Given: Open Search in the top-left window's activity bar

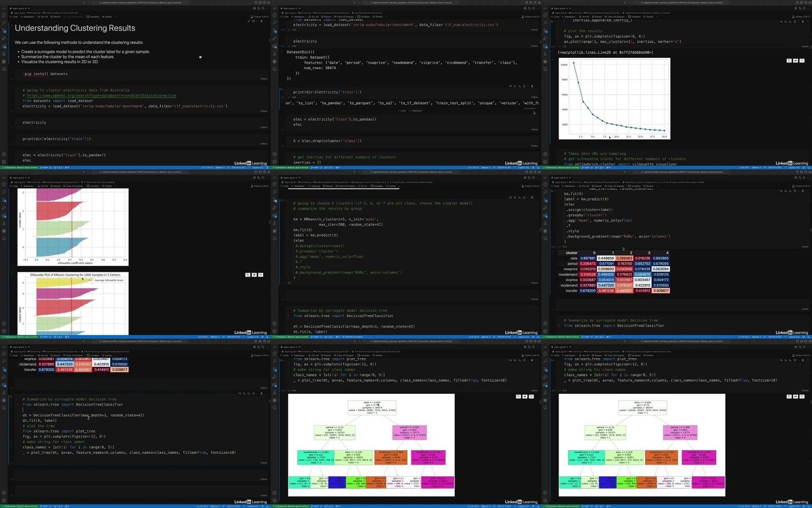Looking at the screenshot, I should (4, 23).
